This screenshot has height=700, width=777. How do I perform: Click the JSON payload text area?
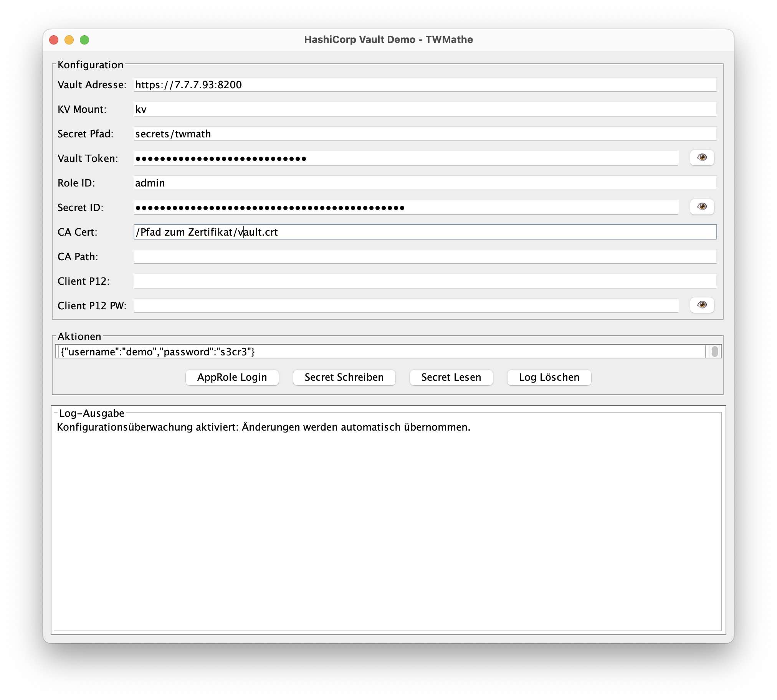[381, 352]
